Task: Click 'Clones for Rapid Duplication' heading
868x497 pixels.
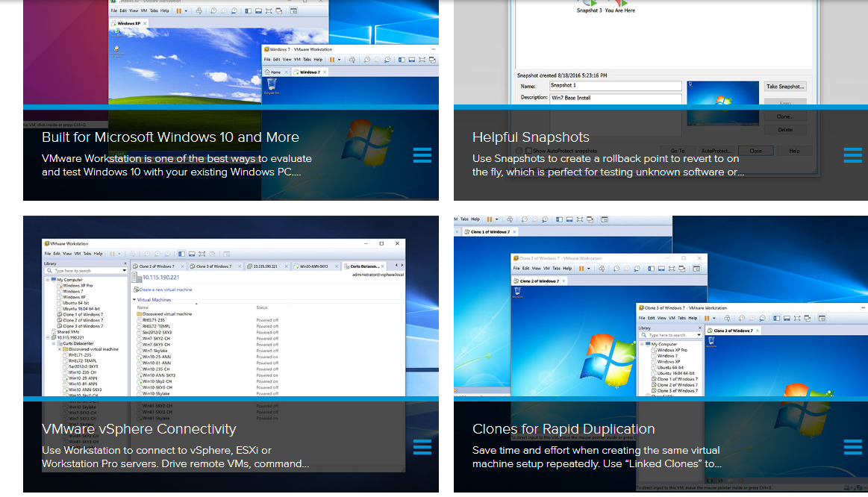Action: 563,429
